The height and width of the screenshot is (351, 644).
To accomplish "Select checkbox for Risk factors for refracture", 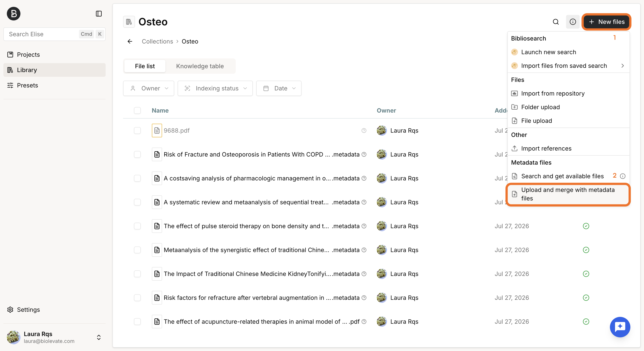I will (137, 298).
